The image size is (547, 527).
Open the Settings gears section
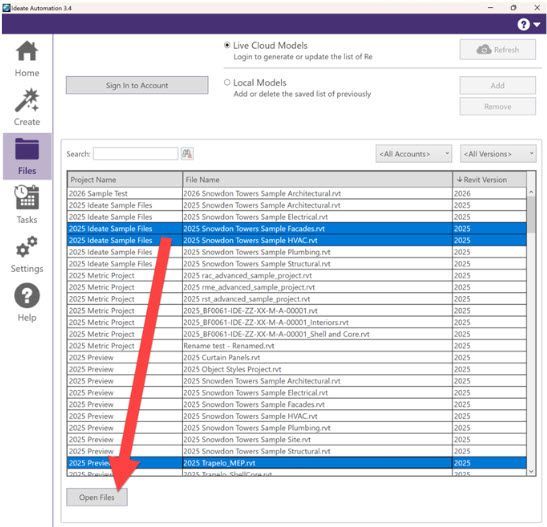click(27, 254)
